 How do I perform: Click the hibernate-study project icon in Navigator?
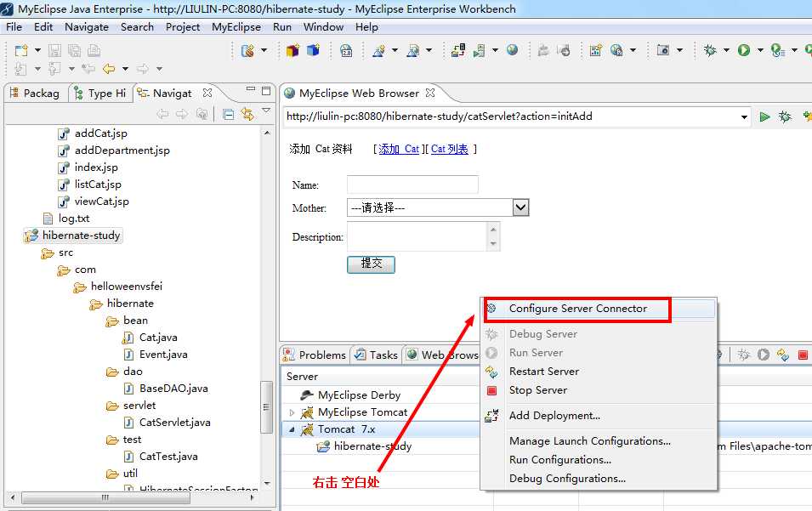click(31, 236)
